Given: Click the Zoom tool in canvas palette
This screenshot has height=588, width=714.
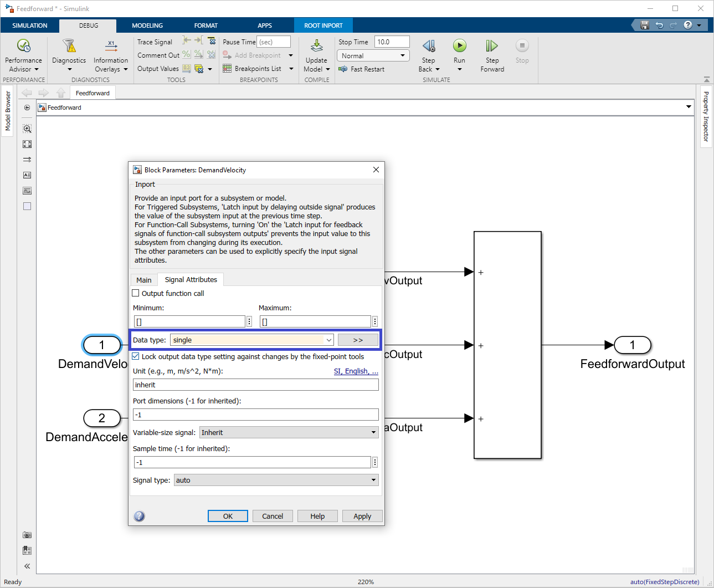Looking at the screenshot, I should point(27,129).
